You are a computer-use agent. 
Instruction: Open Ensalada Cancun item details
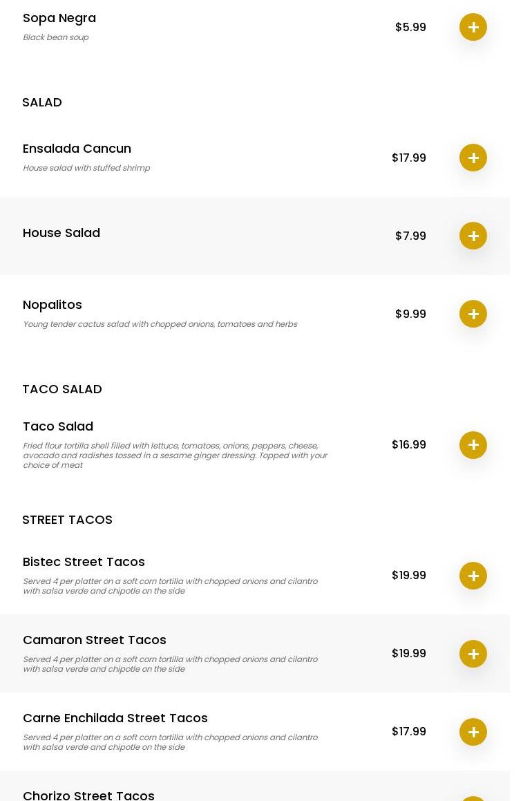pyautogui.click(x=77, y=149)
